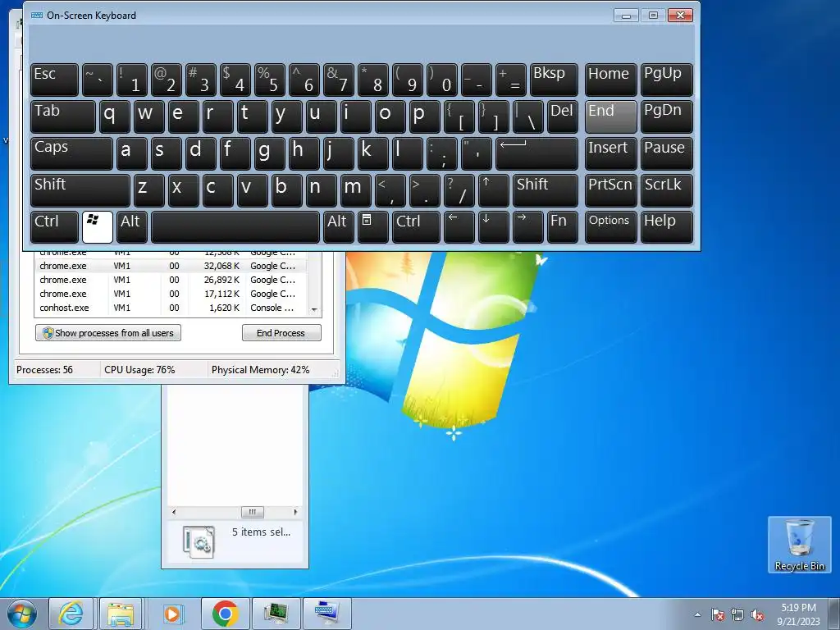Click the Home key
This screenshot has height=630, width=840.
pyautogui.click(x=610, y=80)
